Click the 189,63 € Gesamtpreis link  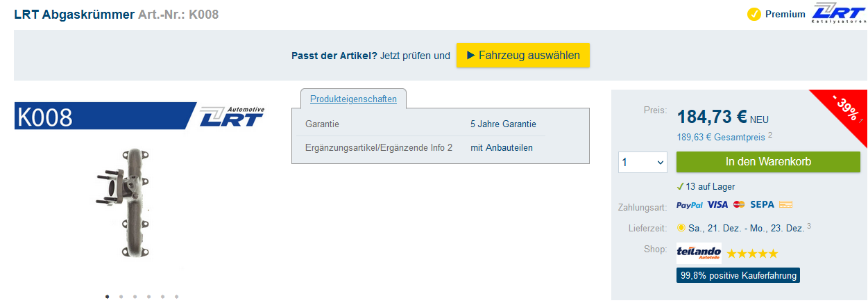[x=721, y=137]
